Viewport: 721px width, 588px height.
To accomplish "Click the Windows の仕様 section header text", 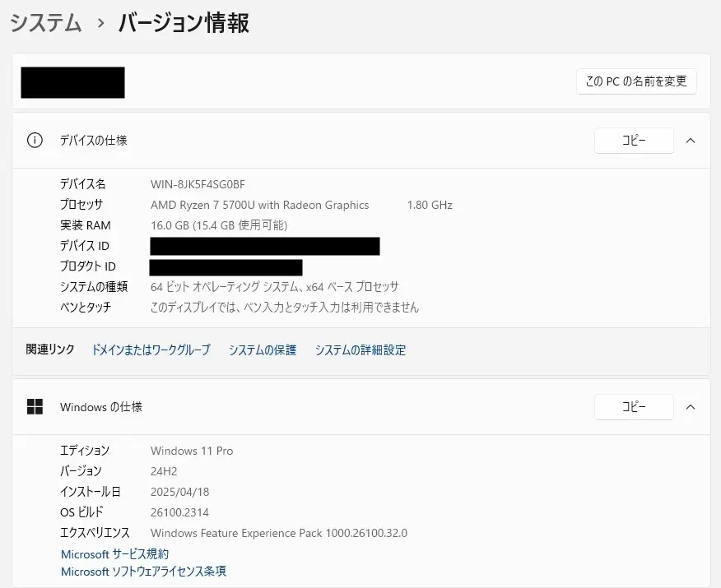I will 101,407.
